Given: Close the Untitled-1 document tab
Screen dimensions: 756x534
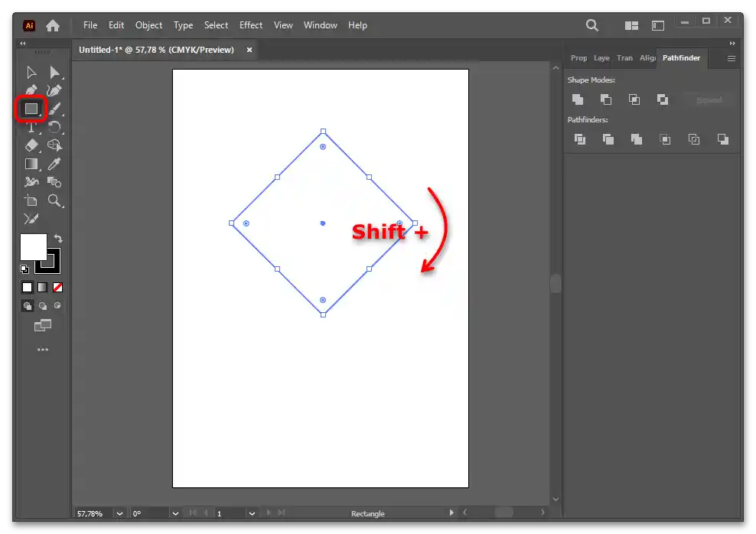Looking at the screenshot, I should (249, 50).
